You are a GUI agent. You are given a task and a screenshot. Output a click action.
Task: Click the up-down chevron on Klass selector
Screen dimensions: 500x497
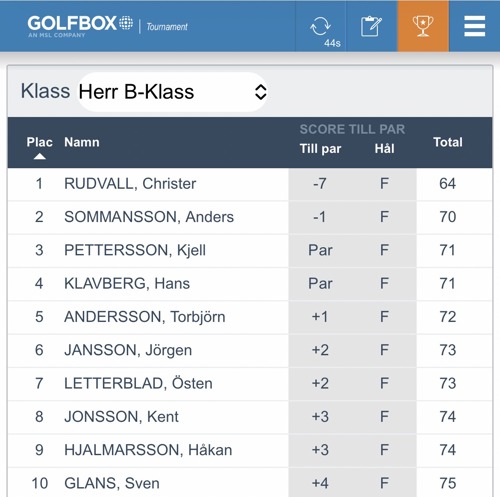click(x=261, y=92)
